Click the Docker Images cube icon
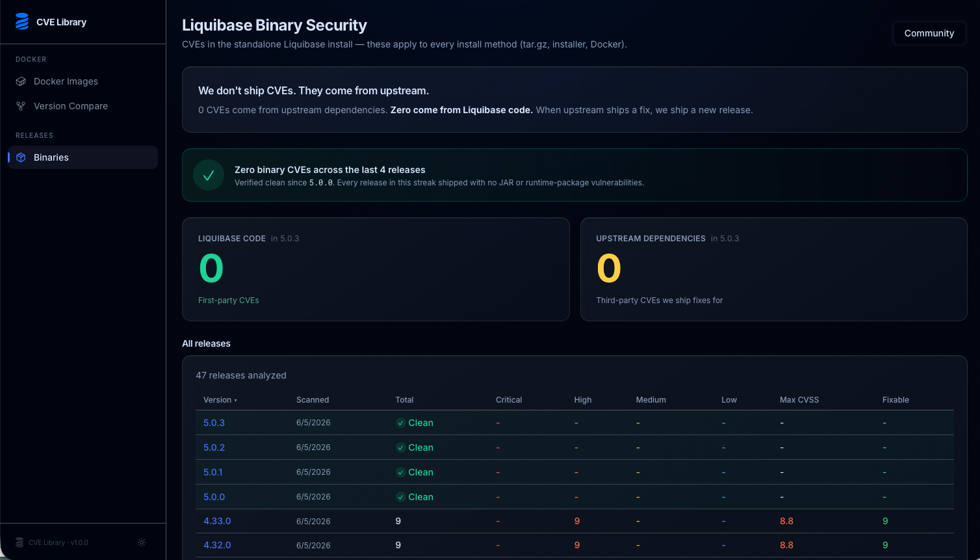980x560 pixels. 21,81
